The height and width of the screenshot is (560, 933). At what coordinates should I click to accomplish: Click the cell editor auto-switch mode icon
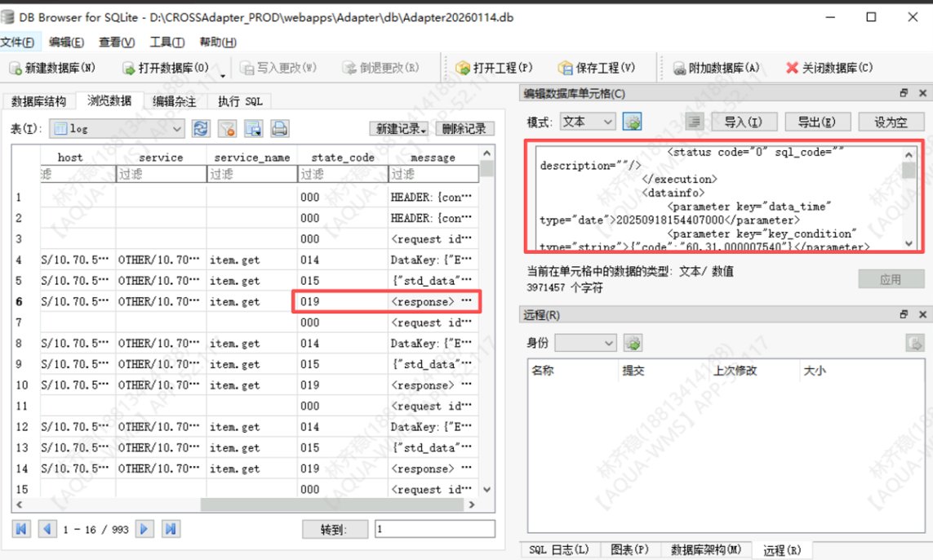point(632,122)
